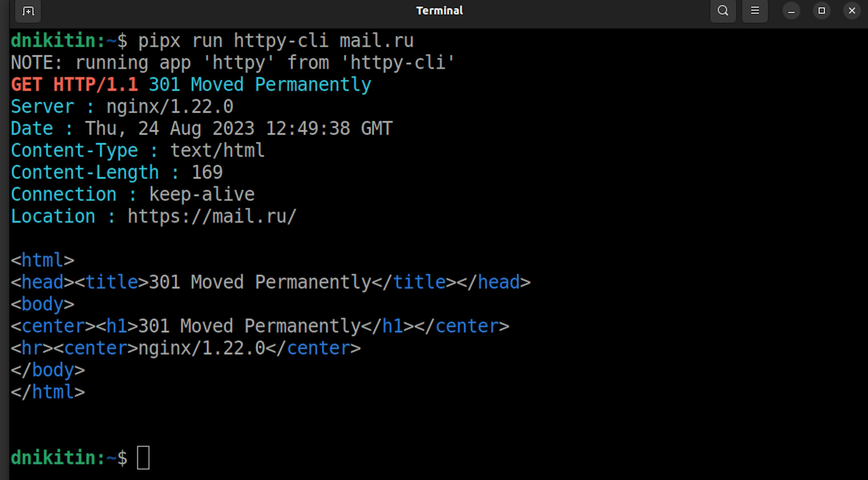The width and height of the screenshot is (868, 480).
Task: Maximize the Terminal window
Action: tap(821, 11)
